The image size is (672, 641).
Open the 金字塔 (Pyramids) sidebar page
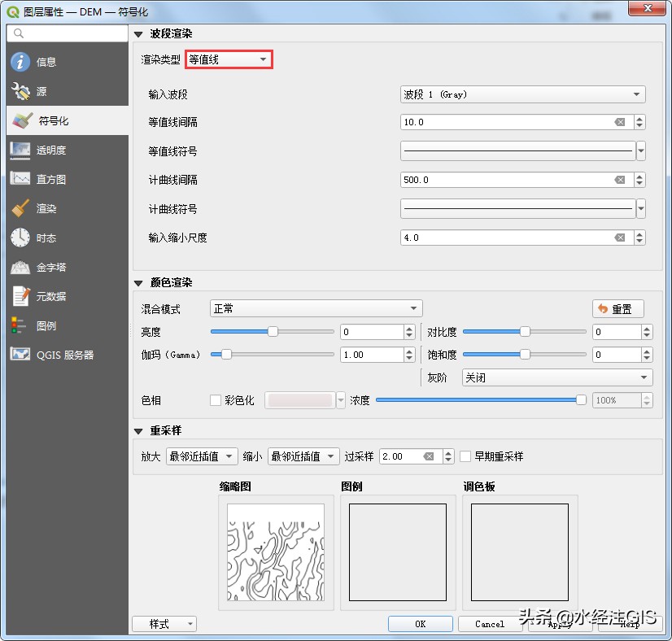68,268
